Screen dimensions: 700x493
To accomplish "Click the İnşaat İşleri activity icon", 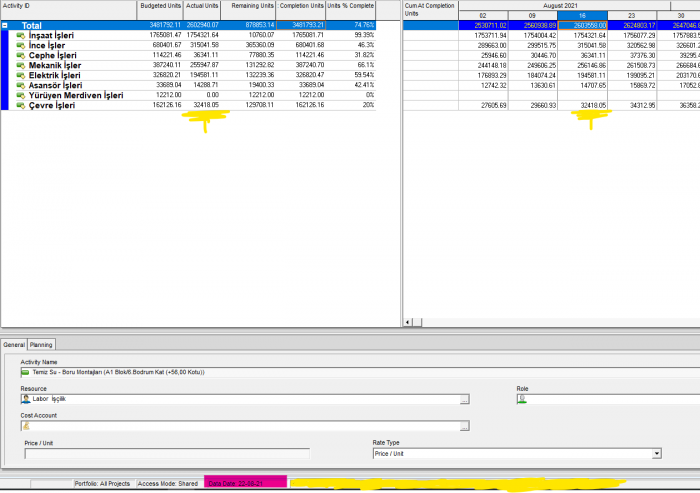I will [21, 35].
